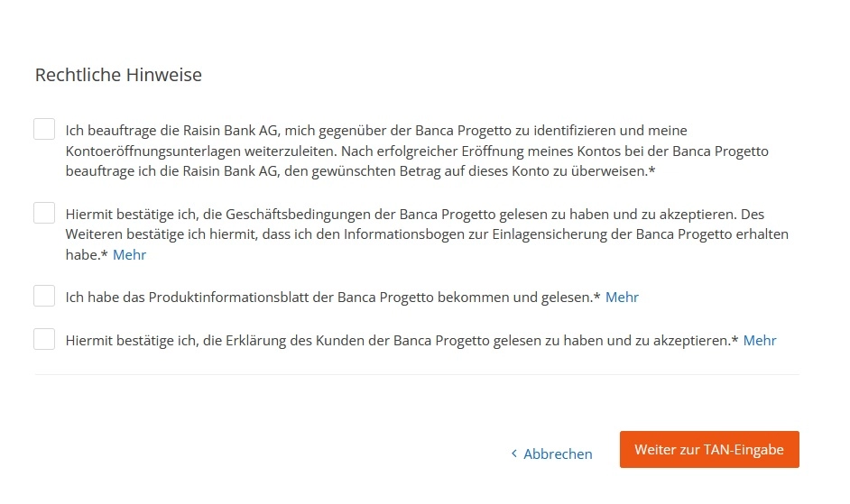Click the Abbrechen link
Viewport: 850px width, 504px height.
558,454
